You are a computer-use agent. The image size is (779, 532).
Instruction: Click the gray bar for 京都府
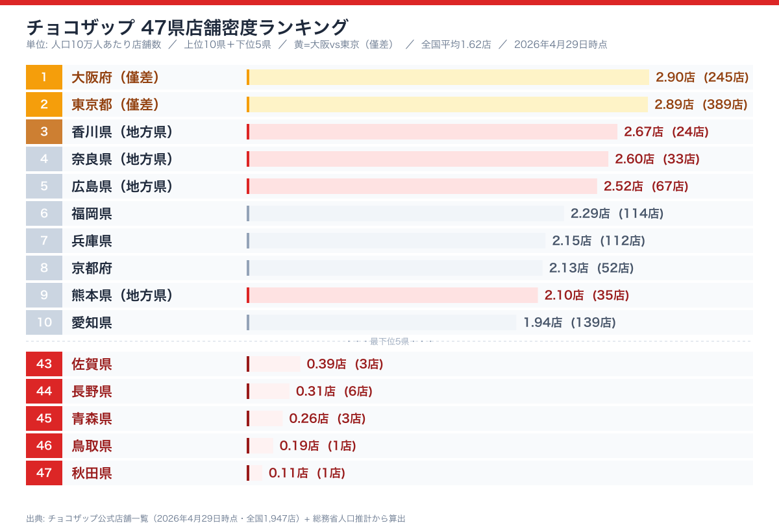tap(395, 268)
